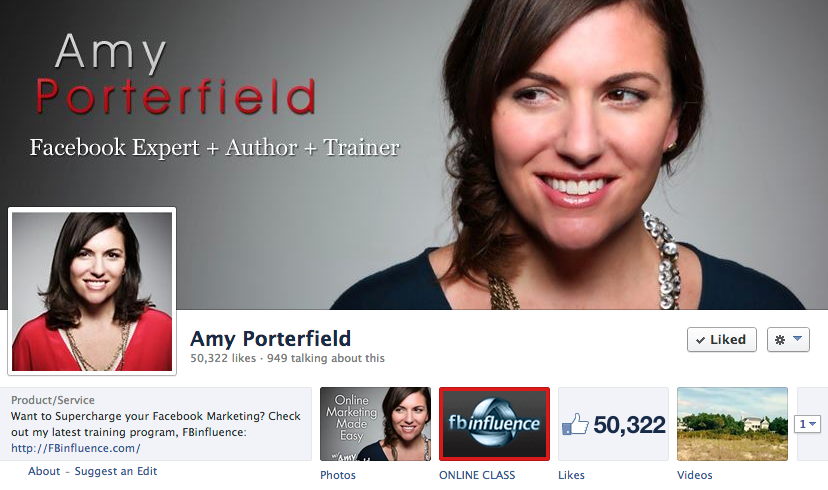Image resolution: width=828 pixels, height=490 pixels.
Task: Click the thumbs-up Likes icon
Action: [575, 424]
